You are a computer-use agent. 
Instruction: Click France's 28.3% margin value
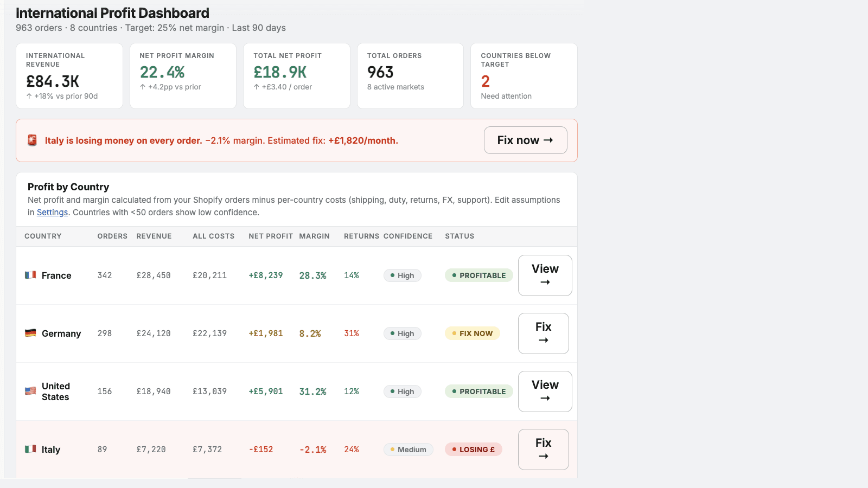coord(313,275)
